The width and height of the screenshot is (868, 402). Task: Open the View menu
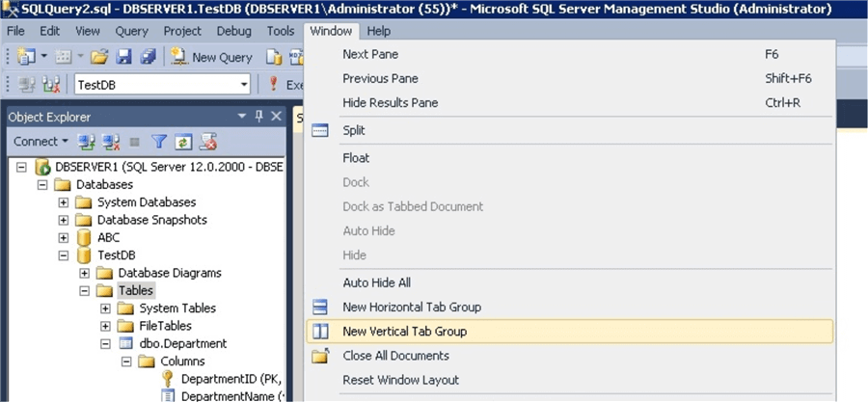click(x=88, y=31)
